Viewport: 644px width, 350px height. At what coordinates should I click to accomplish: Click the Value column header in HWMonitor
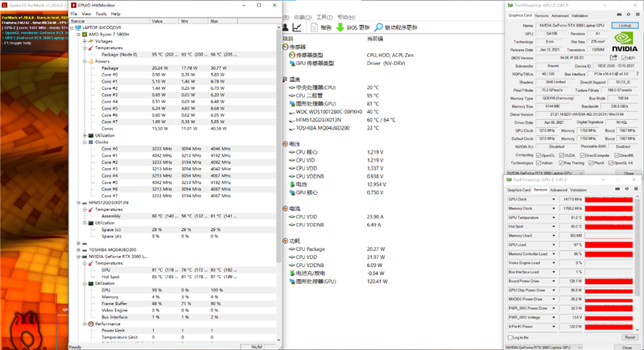[x=164, y=21]
